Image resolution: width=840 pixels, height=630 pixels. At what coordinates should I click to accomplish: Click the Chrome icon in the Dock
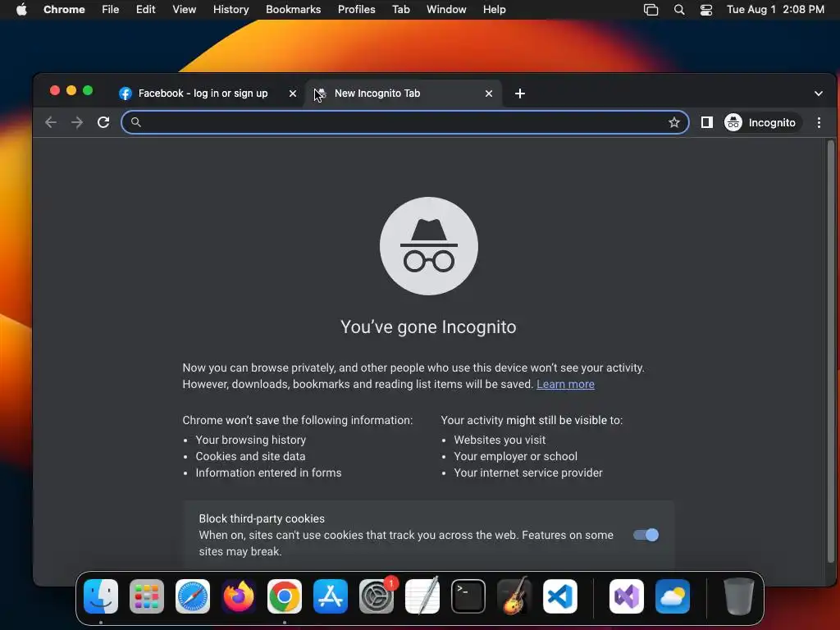tap(285, 596)
